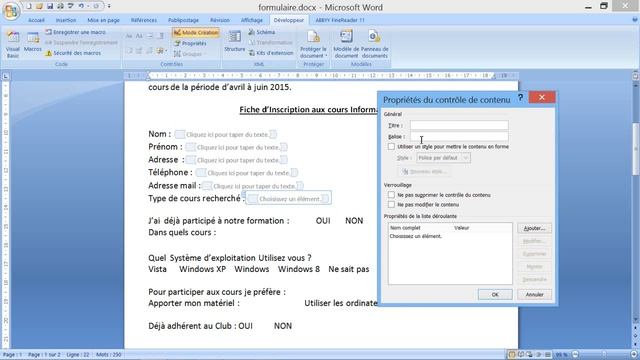The height and width of the screenshot is (360, 640).
Task: Open the Accueil tab
Action: click(x=36, y=20)
